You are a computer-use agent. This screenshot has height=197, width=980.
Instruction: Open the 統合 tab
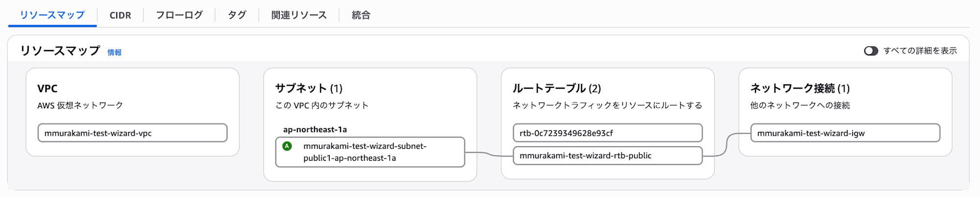pos(361,15)
